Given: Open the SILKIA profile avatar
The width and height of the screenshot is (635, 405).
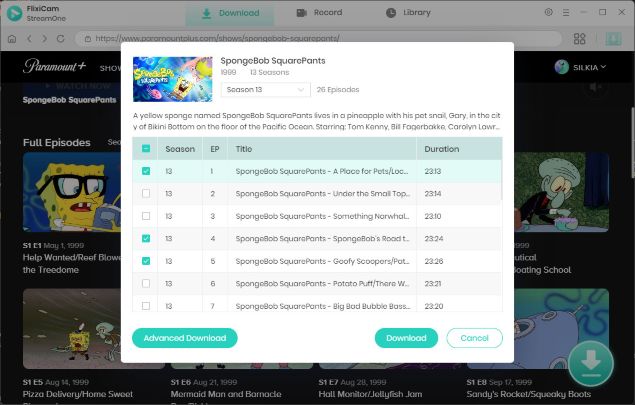Looking at the screenshot, I should (x=562, y=67).
